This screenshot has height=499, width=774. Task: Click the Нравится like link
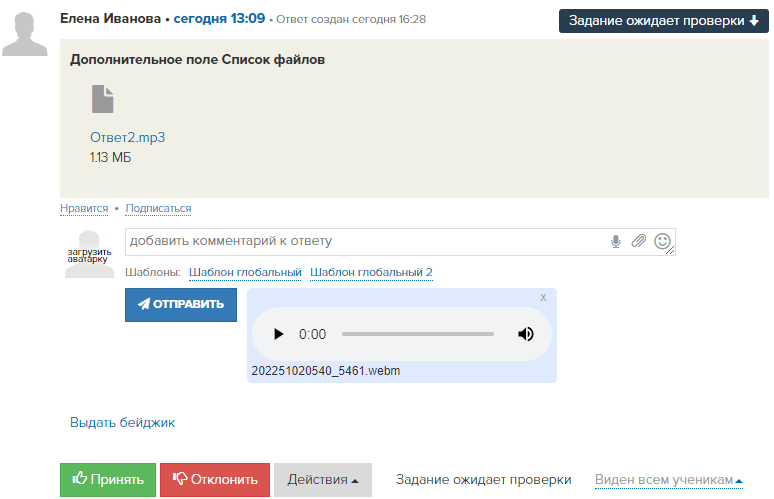point(84,208)
